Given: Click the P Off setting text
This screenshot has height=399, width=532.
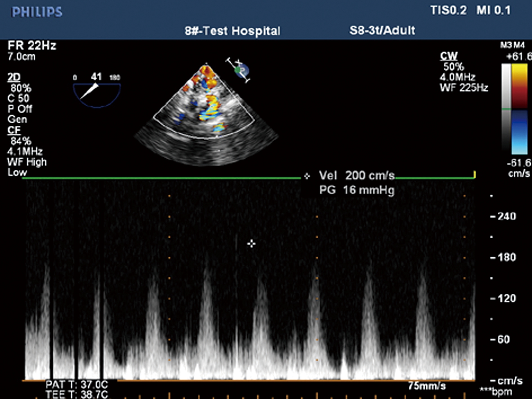Looking at the screenshot, I should (20, 109).
